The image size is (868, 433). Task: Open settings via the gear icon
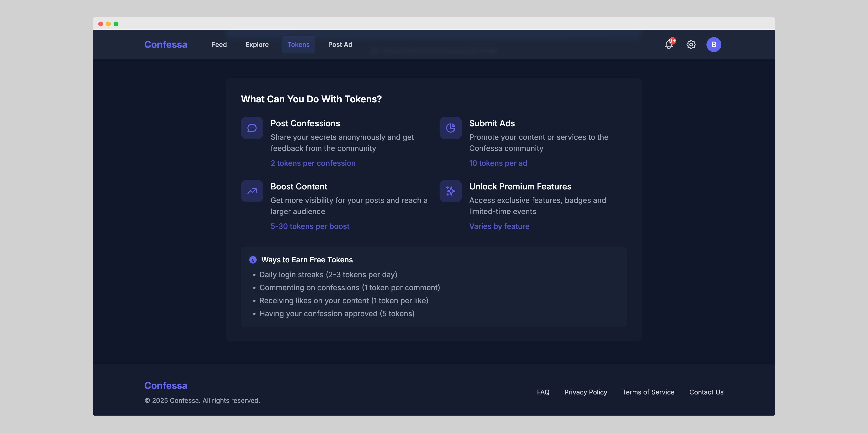point(691,45)
